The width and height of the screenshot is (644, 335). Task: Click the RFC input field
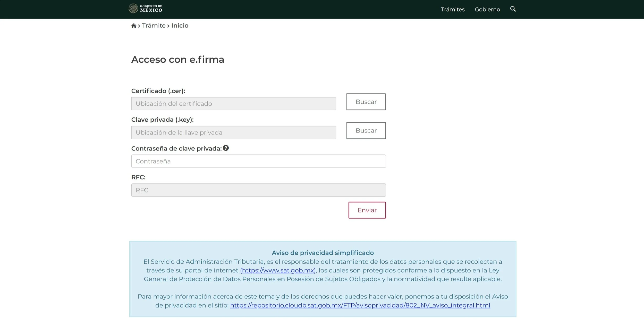258,190
